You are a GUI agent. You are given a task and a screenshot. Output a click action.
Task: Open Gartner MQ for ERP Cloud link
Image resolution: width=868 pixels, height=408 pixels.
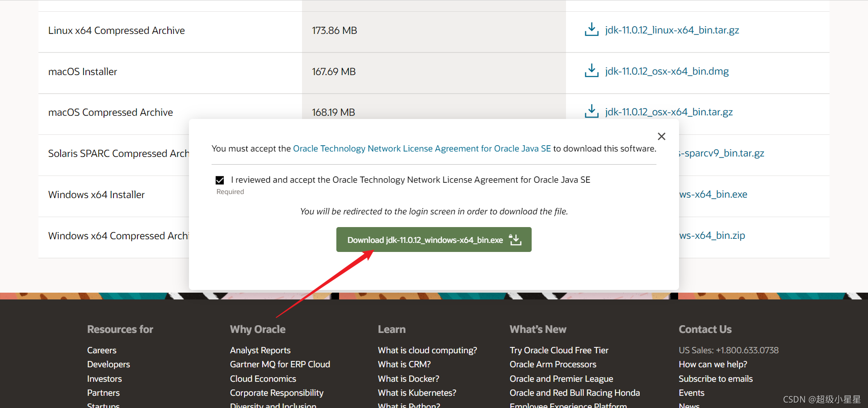(280, 364)
